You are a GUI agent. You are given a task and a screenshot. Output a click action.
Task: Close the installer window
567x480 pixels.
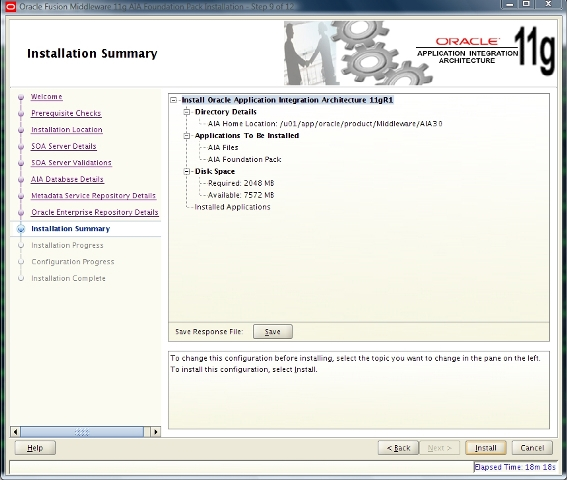coord(548,4)
